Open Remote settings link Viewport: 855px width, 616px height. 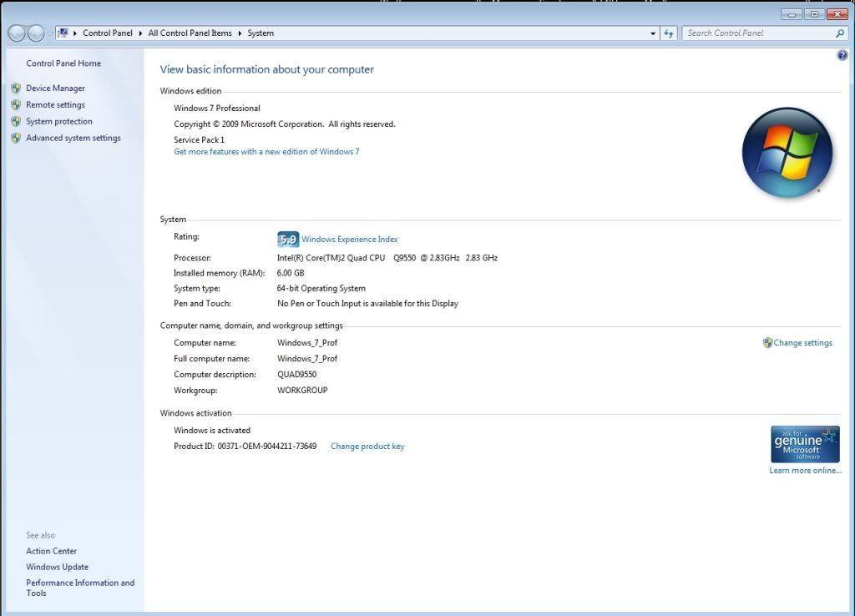[56, 104]
